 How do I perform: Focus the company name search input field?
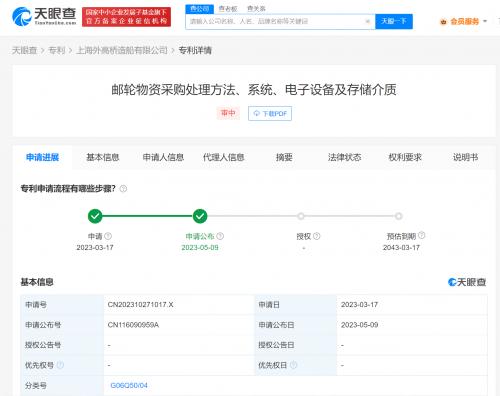tap(275, 21)
